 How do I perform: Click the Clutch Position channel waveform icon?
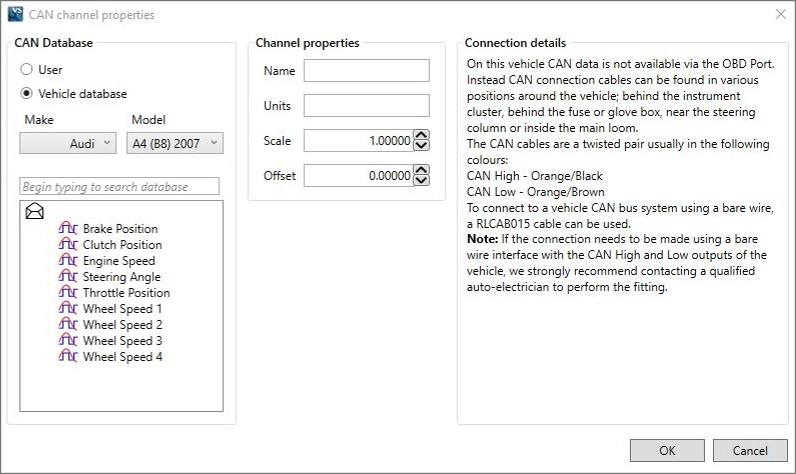(x=68, y=244)
